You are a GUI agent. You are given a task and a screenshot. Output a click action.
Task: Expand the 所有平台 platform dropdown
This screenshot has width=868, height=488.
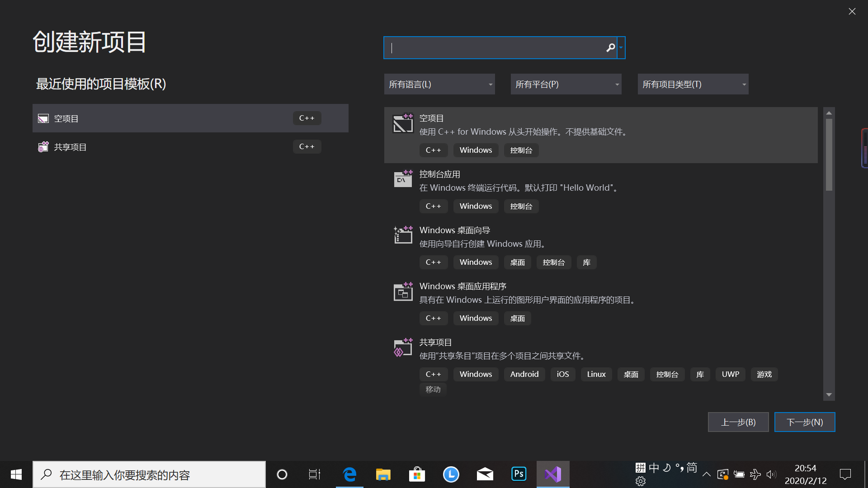[x=566, y=84]
